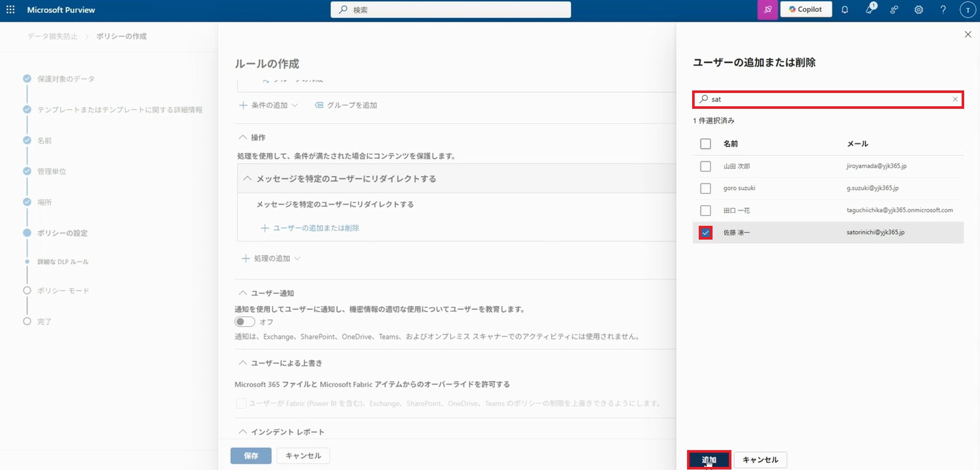Check the goro suzuki user checkbox

point(705,189)
